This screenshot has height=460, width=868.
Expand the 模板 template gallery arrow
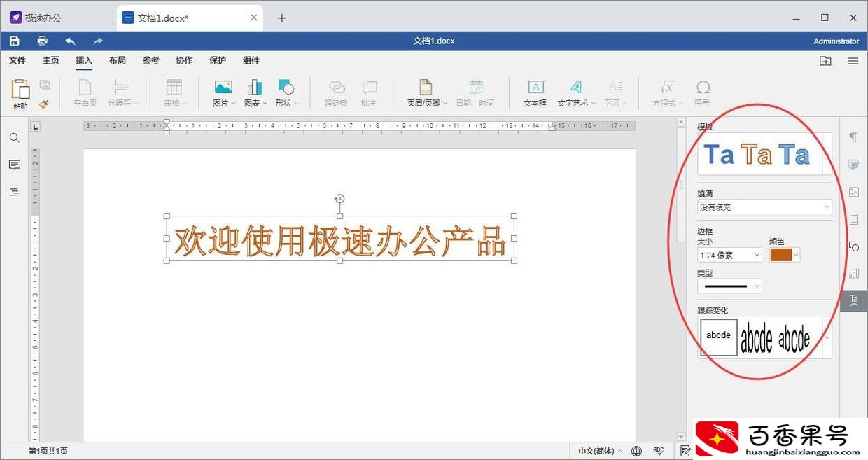click(828, 154)
